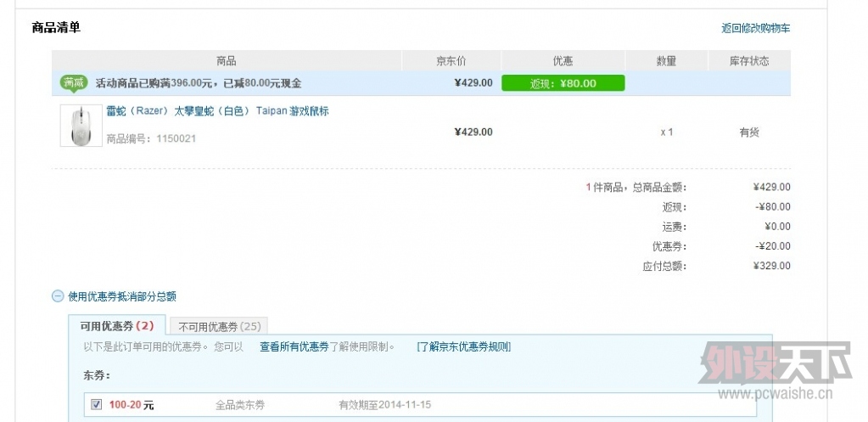This screenshot has height=422, width=868.
Task: Click the 运费 ¥0.00 value
Action: (x=777, y=227)
